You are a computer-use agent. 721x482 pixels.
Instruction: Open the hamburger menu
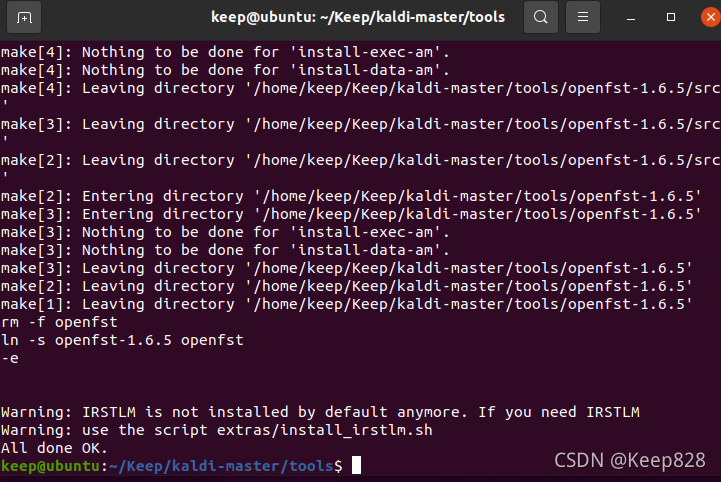pyautogui.click(x=583, y=17)
